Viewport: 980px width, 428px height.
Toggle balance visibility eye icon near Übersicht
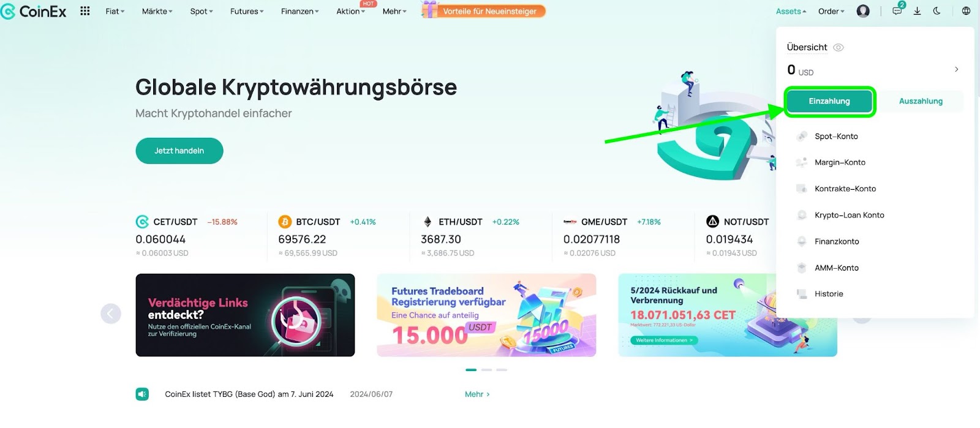tap(839, 47)
